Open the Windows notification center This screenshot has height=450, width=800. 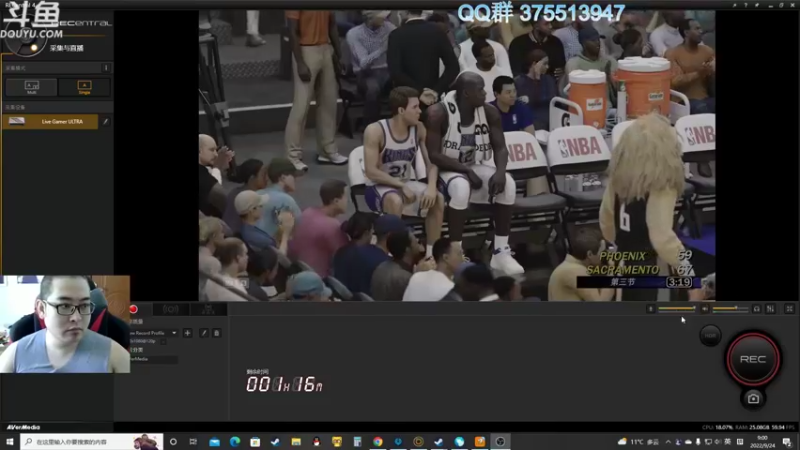(x=787, y=442)
